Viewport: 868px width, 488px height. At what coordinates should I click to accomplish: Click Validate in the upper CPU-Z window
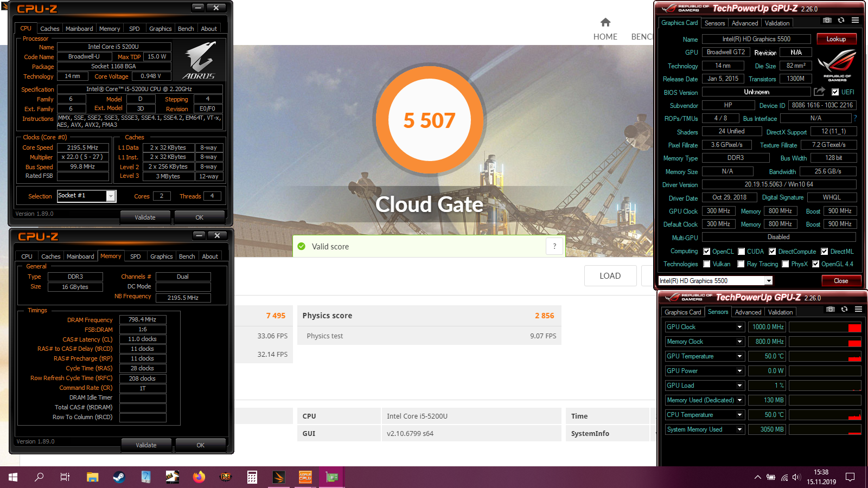tap(145, 217)
